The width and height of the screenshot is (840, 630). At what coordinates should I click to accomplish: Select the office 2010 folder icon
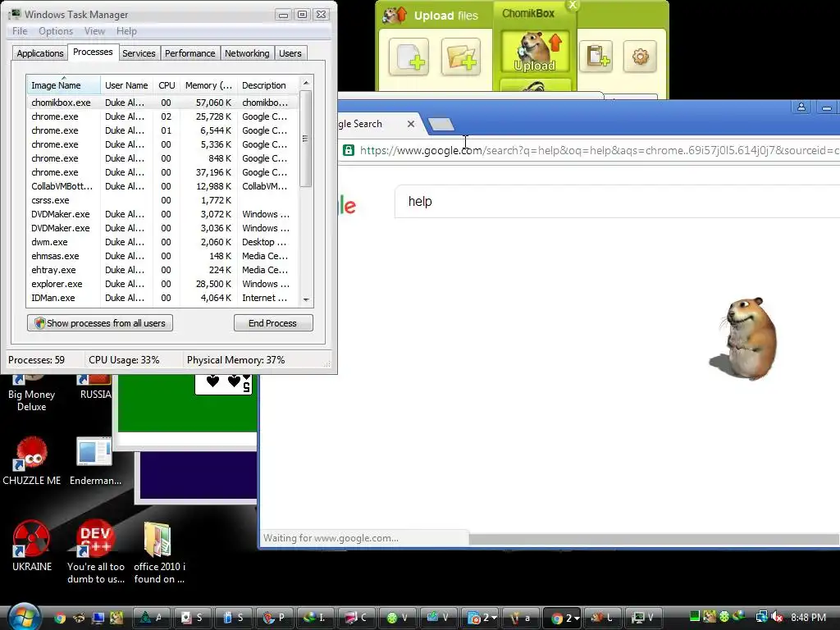click(159, 552)
